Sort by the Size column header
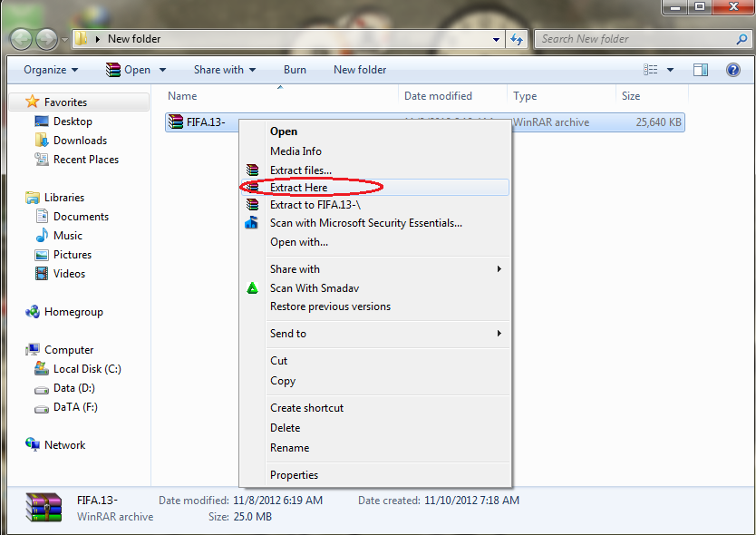 click(653, 95)
